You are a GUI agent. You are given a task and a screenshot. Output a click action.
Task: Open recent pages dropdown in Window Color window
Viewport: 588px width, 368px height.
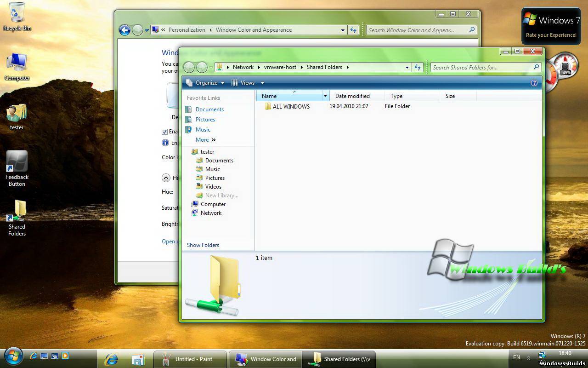pyautogui.click(x=147, y=30)
